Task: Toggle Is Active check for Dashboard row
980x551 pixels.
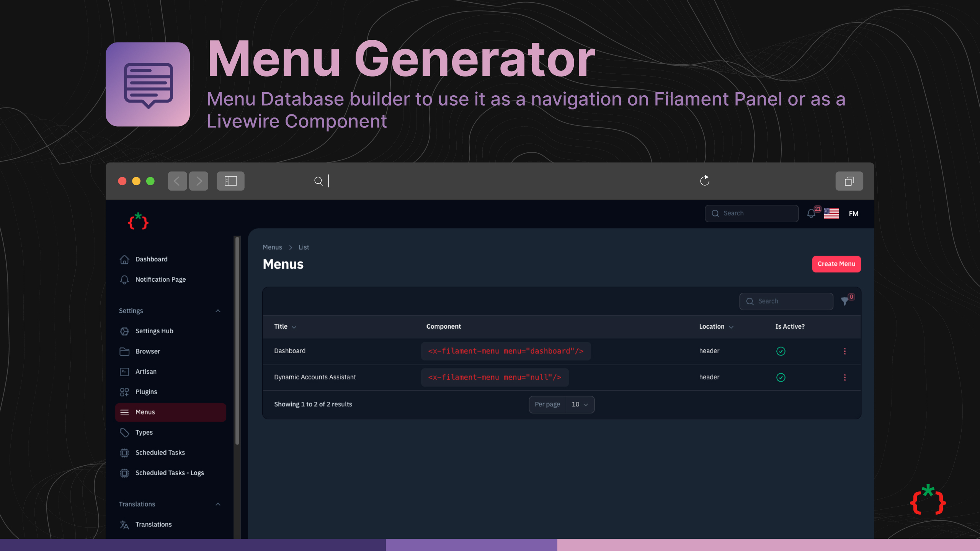Action: point(781,351)
